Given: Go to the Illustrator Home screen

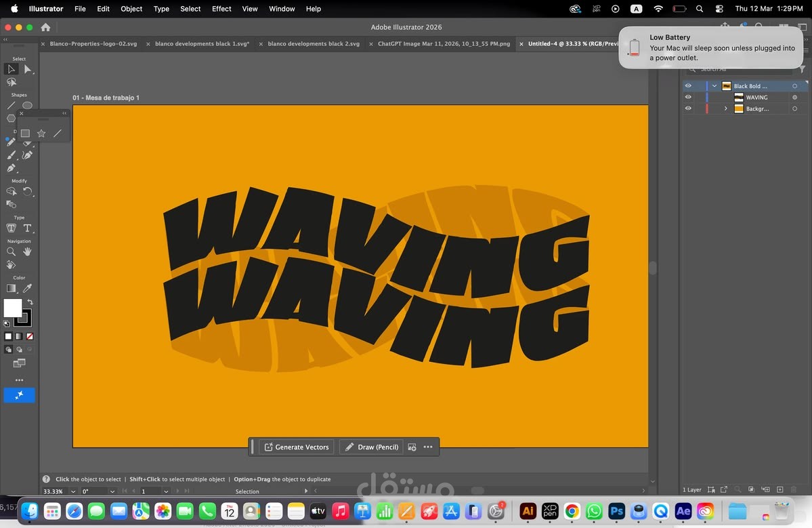Looking at the screenshot, I should coord(45,28).
